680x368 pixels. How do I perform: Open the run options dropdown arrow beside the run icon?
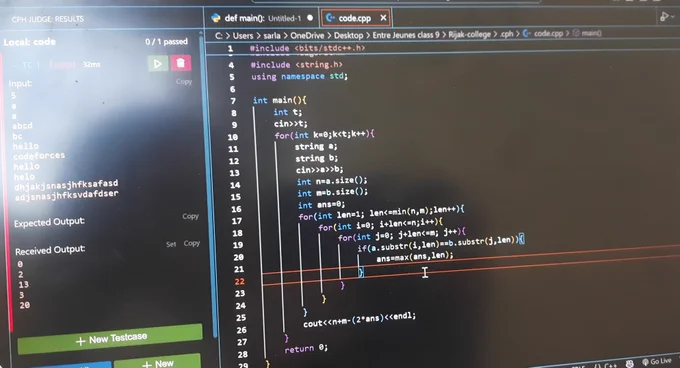(673, 17)
